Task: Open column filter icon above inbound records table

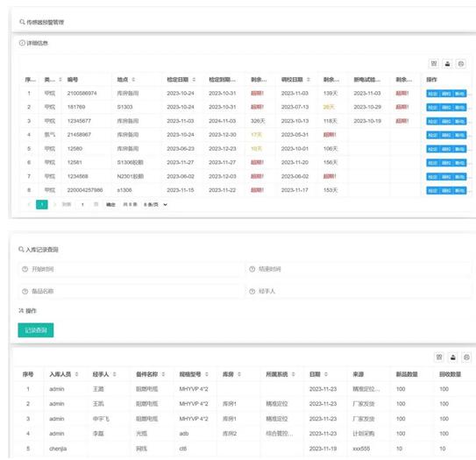Action: point(439,357)
